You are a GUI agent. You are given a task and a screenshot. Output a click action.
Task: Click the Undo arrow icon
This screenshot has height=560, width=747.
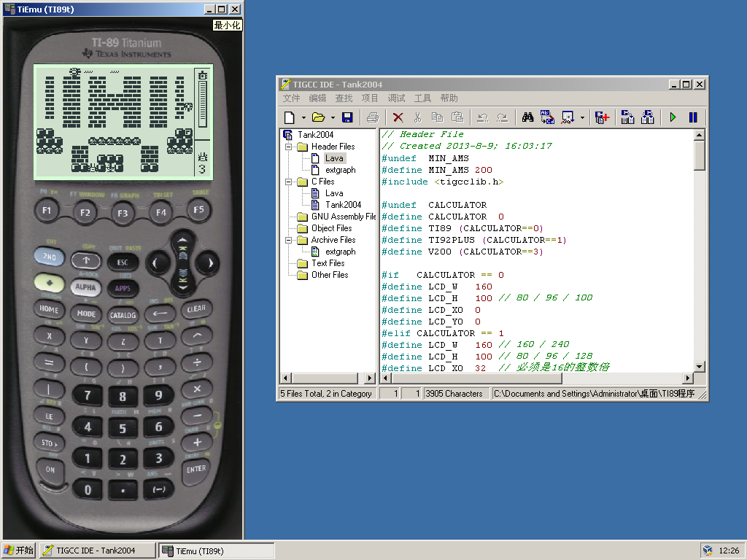point(483,117)
